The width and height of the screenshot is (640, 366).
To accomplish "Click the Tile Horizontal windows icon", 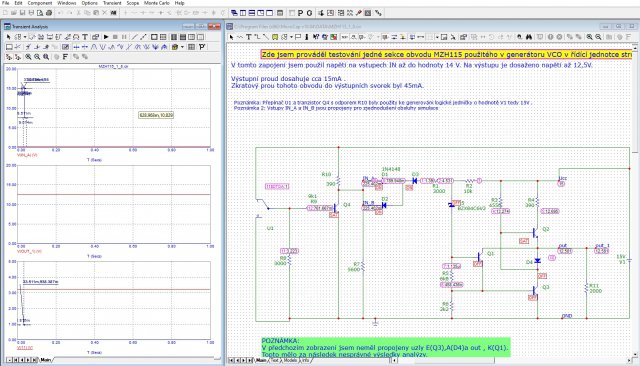I will 252,13.
